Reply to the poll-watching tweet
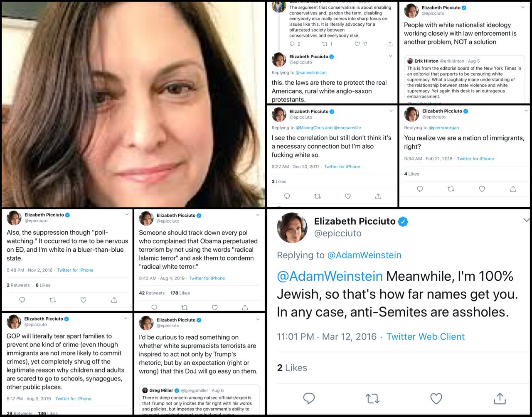The image size is (532, 417). 22,300
